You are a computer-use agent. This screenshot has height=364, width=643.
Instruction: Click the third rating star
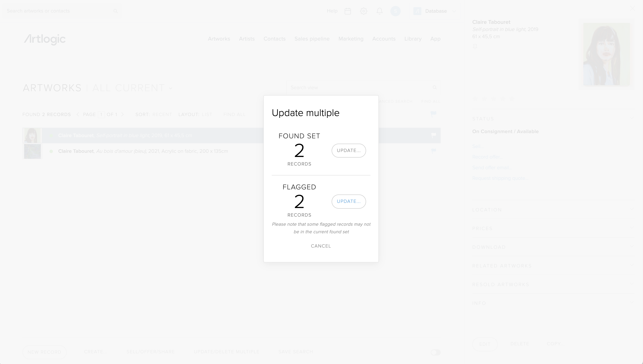click(x=494, y=99)
